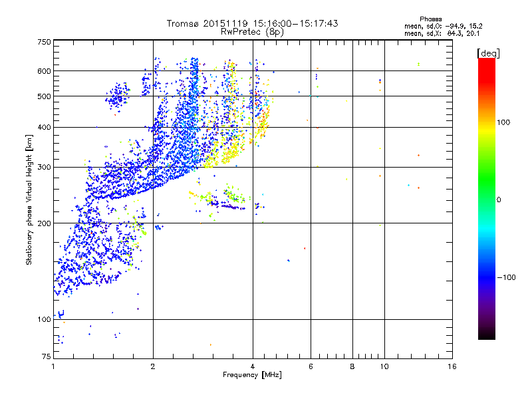Click the 'mean, sd,X: 84.3, 20.1' line
Screen dimensions: 532x399
pyautogui.click(x=442, y=33)
